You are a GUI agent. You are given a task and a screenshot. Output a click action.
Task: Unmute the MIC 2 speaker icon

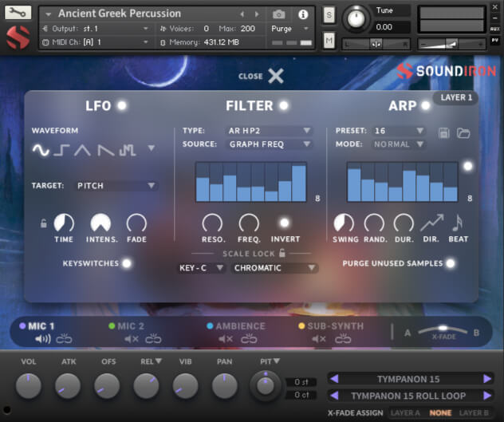(131, 339)
